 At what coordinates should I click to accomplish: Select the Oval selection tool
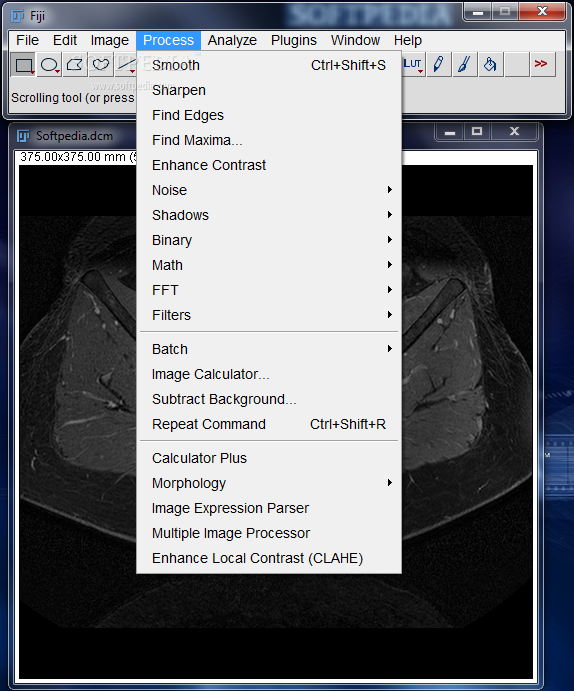pos(49,65)
